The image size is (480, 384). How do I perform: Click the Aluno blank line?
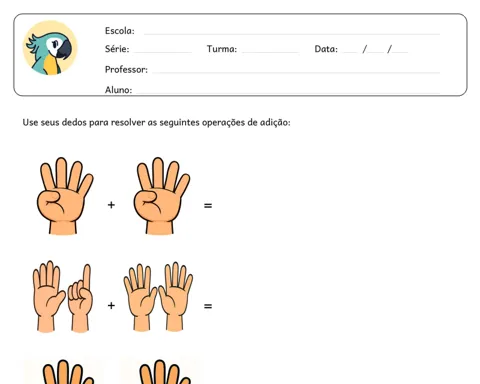288,93
